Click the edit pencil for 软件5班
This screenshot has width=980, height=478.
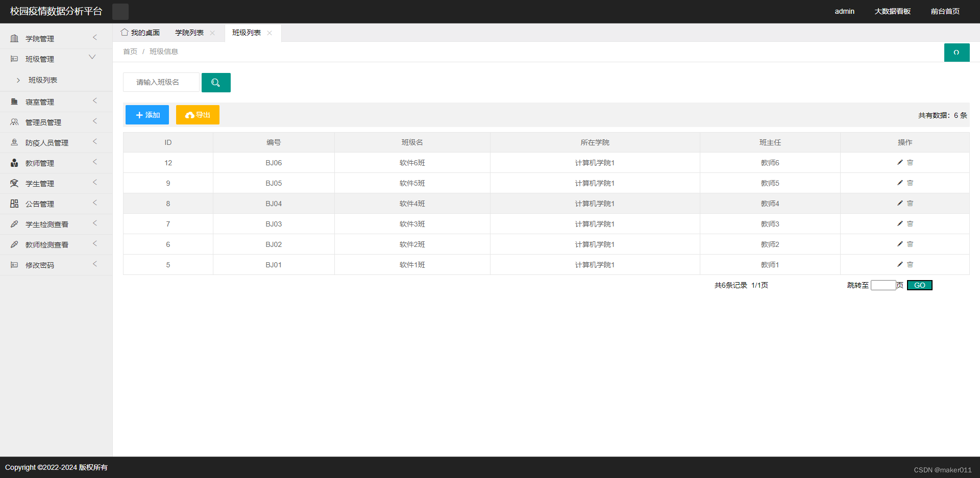coord(900,183)
